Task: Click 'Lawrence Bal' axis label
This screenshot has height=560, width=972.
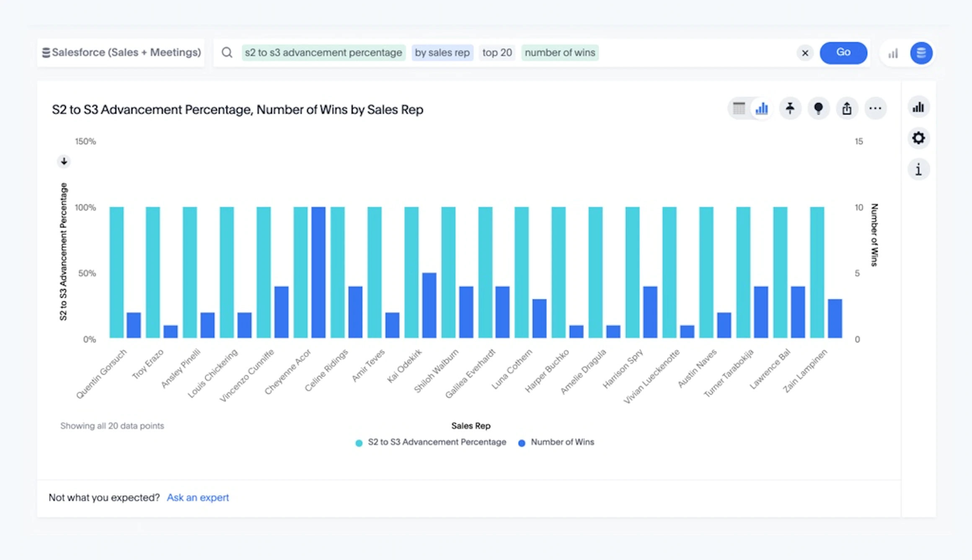Action: tap(770, 369)
